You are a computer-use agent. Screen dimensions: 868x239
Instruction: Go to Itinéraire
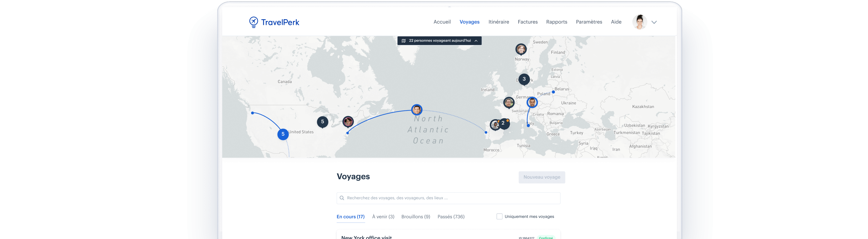tap(498, 22)
